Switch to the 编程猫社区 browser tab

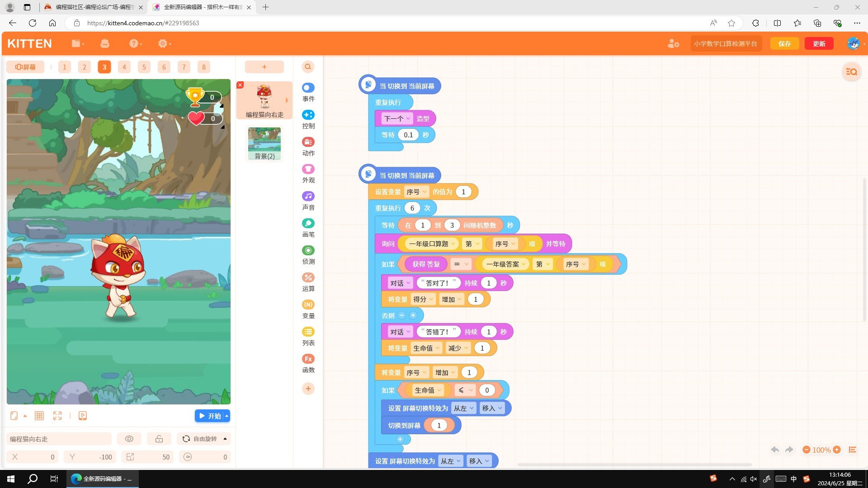[x=94, y=7]
